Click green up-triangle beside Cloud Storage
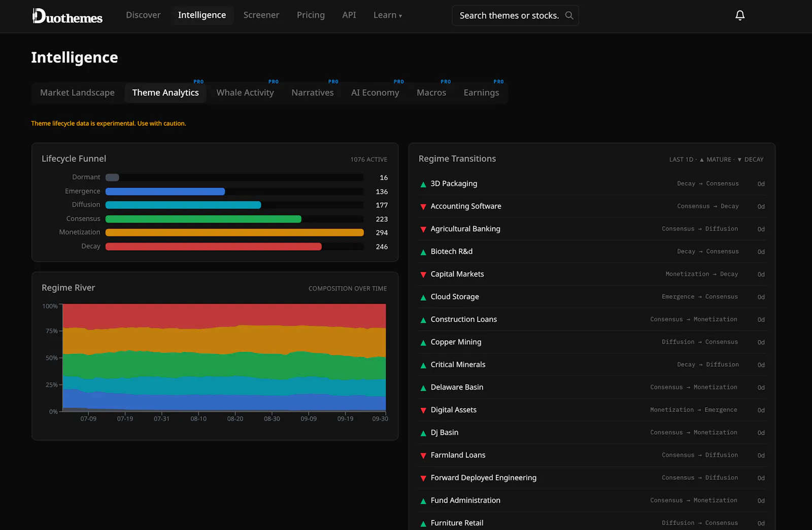Viewport: 812px width, 530px height. tap(423, 297)
